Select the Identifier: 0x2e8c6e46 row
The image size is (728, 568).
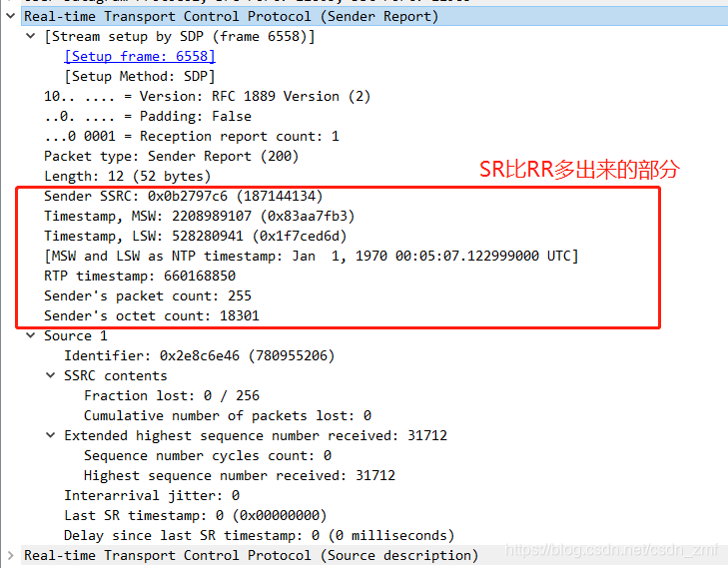(199, 355)
